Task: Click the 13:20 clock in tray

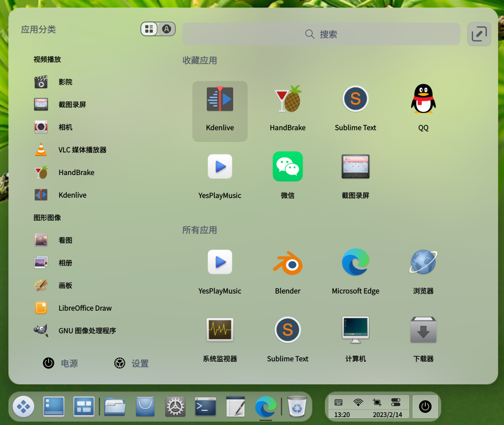Action: coord(342,415)
